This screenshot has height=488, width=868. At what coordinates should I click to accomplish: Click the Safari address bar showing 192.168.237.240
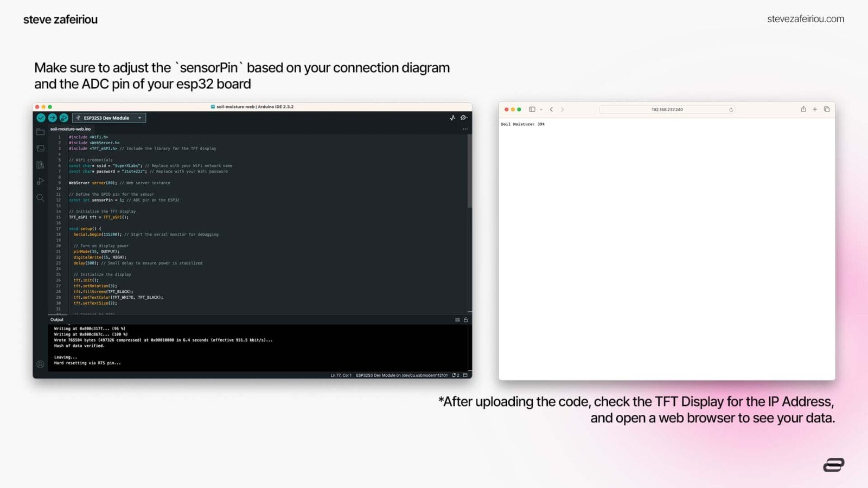click(667, 110)
